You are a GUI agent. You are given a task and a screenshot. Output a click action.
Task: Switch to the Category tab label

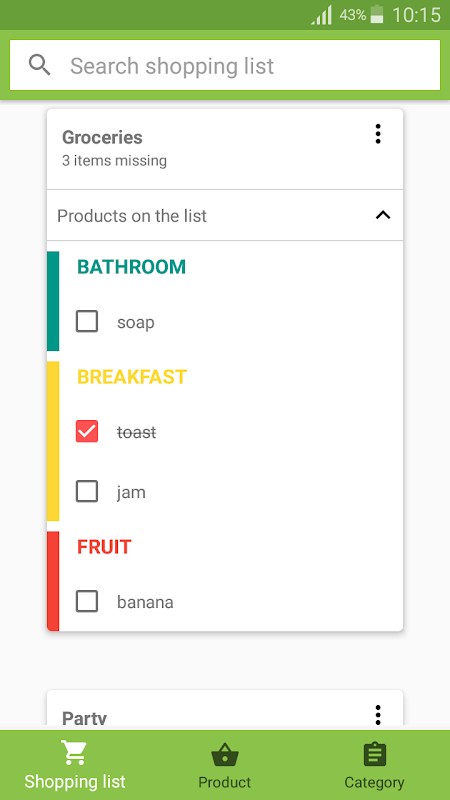pyautogui.click(x=374, y=782)
